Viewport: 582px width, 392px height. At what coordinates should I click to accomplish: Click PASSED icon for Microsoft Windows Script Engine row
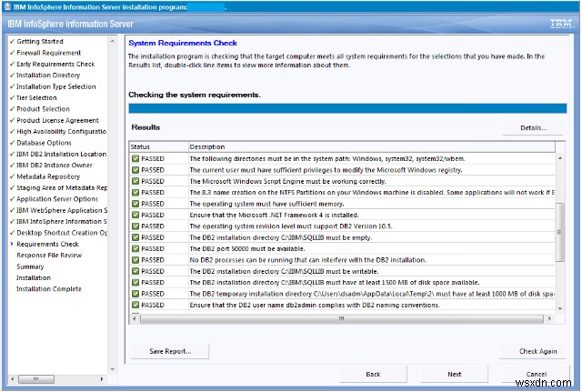(x=135, y=181)
